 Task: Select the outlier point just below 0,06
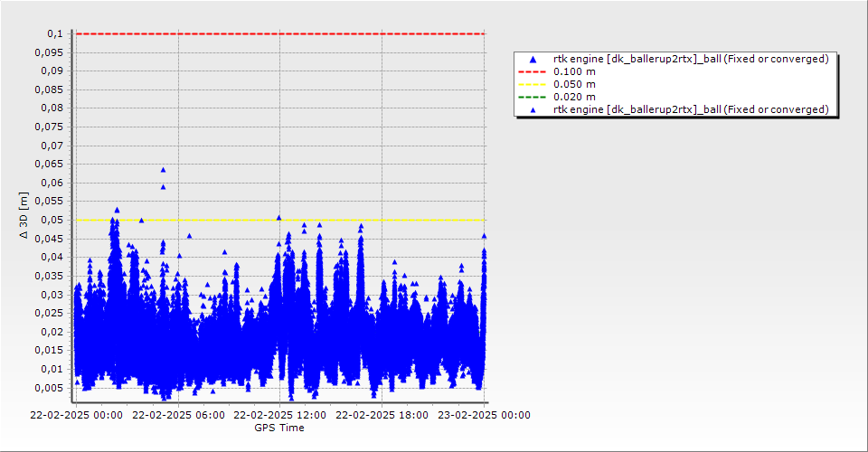pyautogui.click(x=164, y=187)
